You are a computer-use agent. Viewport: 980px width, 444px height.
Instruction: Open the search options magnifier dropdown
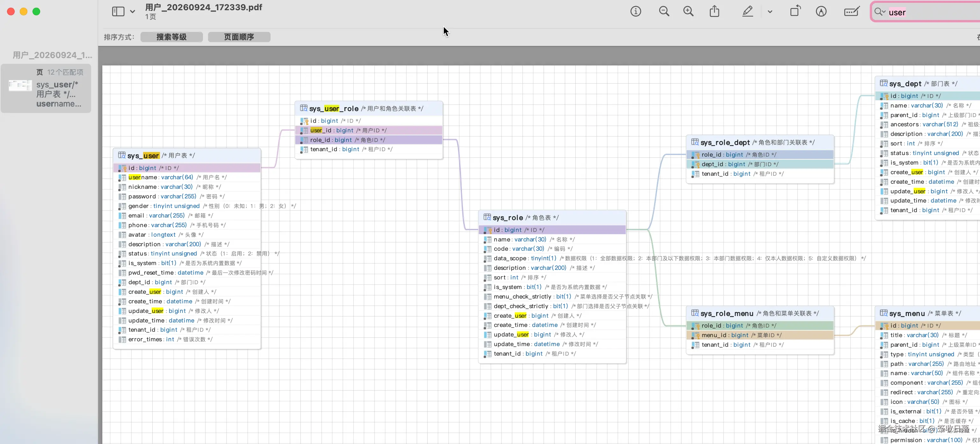pos(880,12)
